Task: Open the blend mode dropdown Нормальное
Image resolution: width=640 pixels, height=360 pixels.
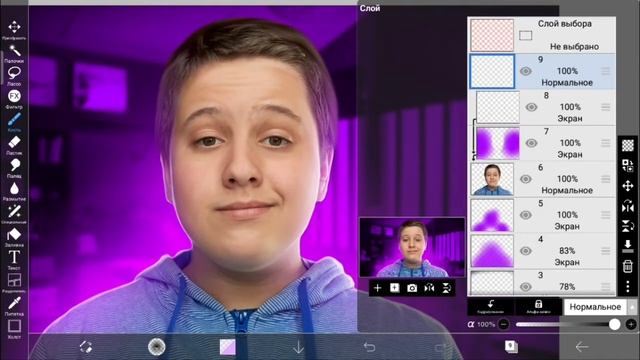Action: 595,307
